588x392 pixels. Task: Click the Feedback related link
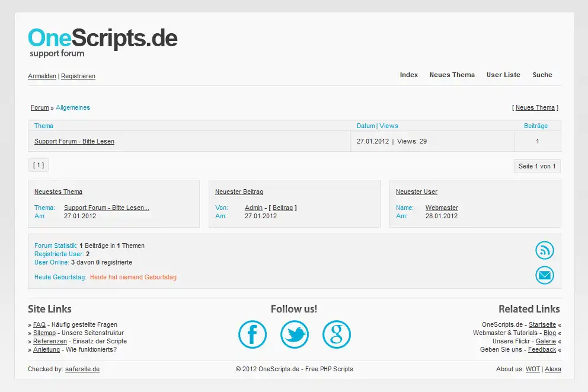(x=542, y=350)
